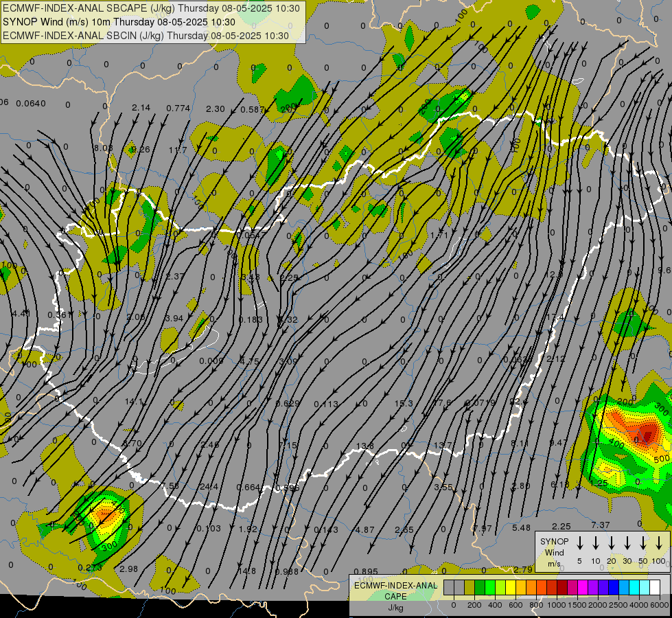
Task: Click the ECMWF-INDEX-ANAL SBCAPE title line
Action: click(x=151, y=8)
